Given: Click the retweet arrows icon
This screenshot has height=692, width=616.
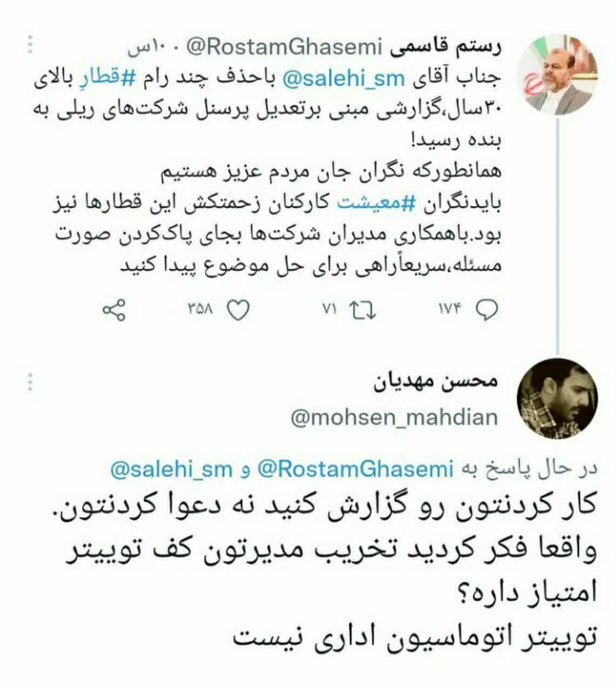Looking at the screenshot, I should [x=361, y=310].
